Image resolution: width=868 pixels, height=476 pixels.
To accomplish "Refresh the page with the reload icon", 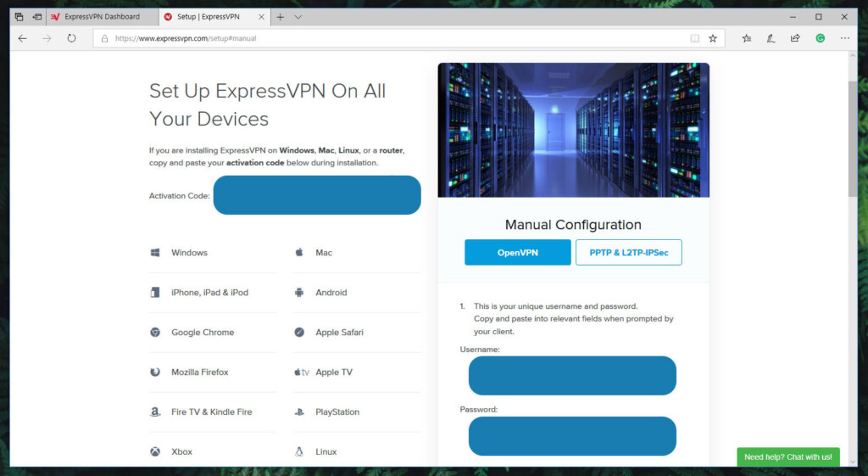I will (x=71, y=38).
